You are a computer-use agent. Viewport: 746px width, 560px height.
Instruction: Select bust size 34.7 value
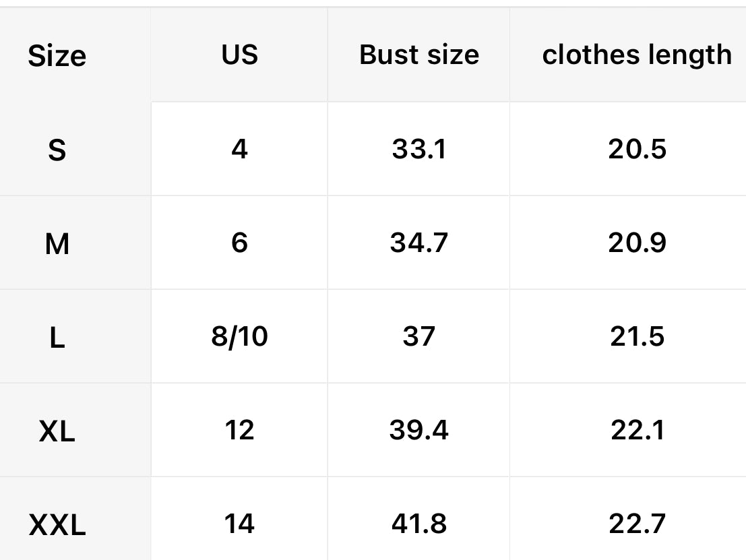[x=418, y=242]
